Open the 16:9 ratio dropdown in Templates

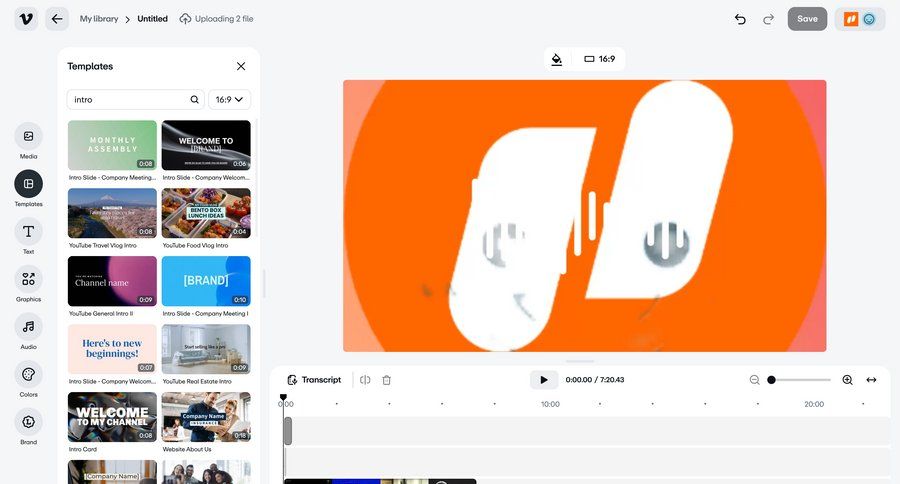point(229,99)
